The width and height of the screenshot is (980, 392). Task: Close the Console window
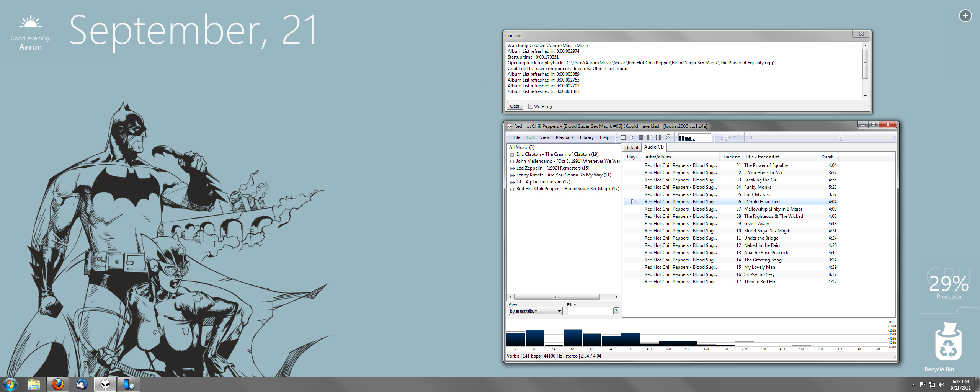tap(861, 34)
